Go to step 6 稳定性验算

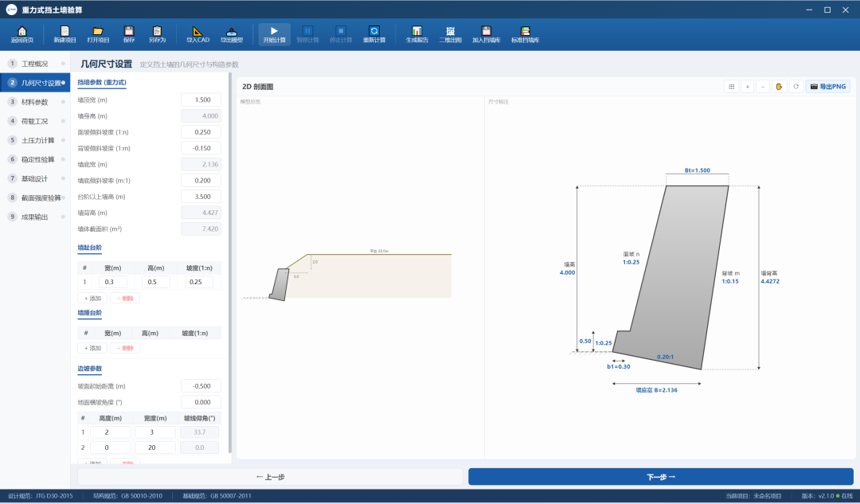tap(35, 159)
